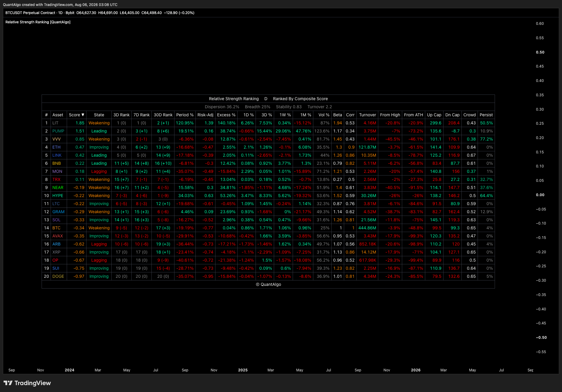562x392 pixels.
Task: Click the © QuantAlgo footer text
Action: click(268, 284)
